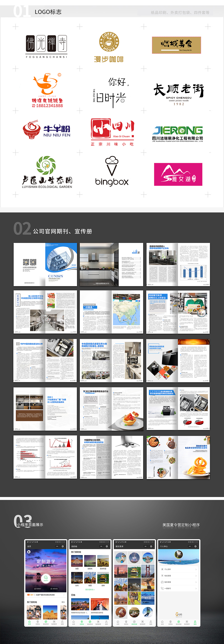224x644 pixels.
Task: Click the 卢医山生态园 leaf logo
Action: coord(47,172)
